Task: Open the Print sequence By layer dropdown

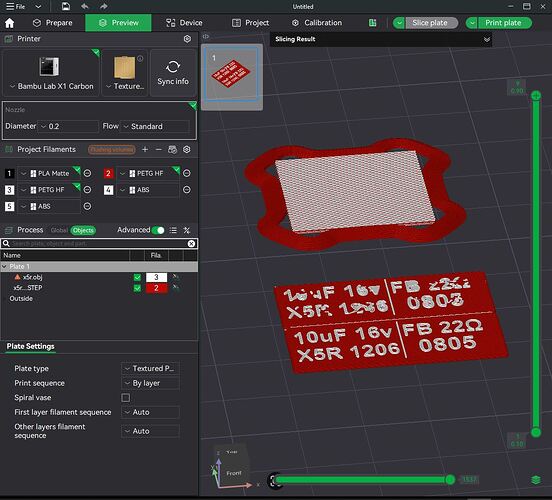Action: 151,383
